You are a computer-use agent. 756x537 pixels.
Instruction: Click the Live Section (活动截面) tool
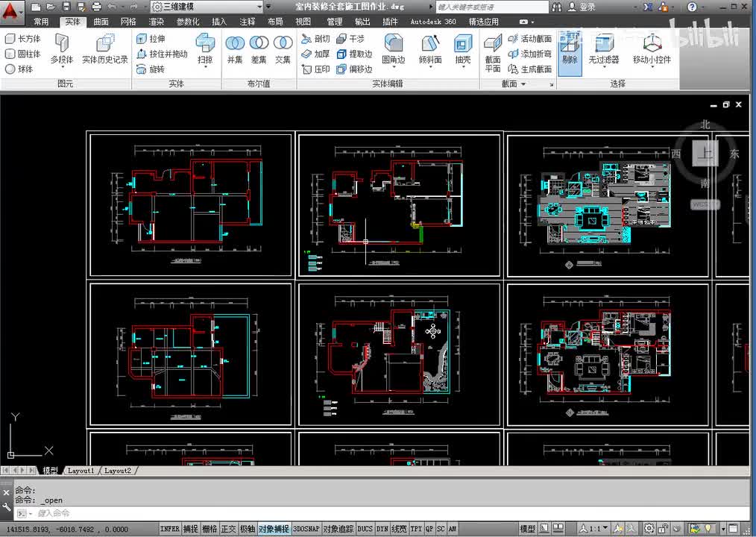point(530,39)
